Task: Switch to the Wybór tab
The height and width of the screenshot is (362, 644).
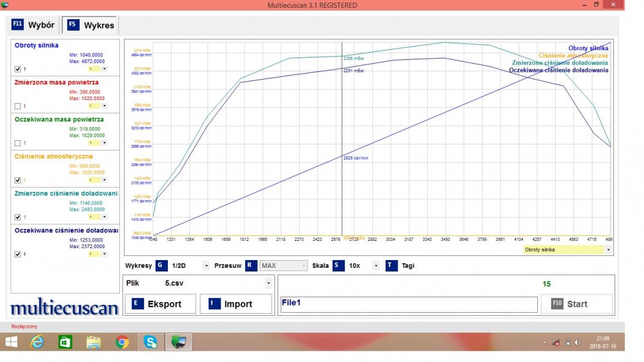Action: pos(33,25)
